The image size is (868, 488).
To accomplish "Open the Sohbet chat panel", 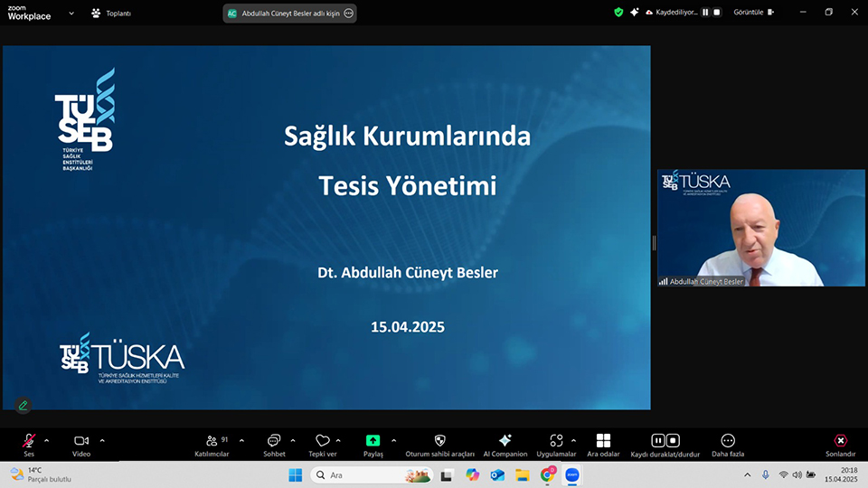I will [274, 441].
